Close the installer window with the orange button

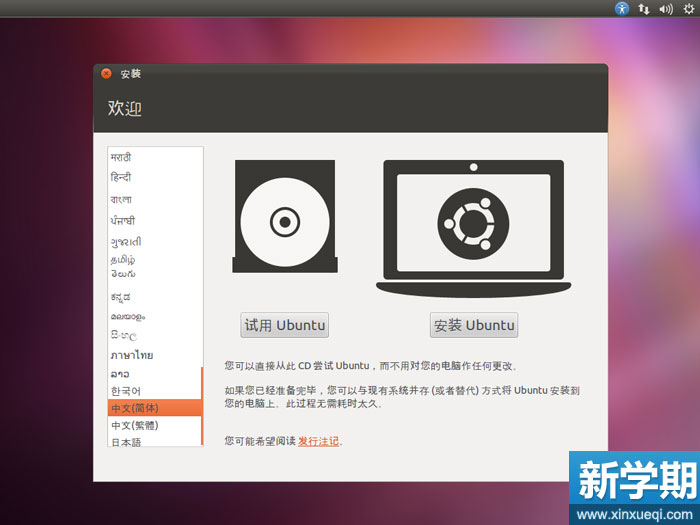(106, 73)
